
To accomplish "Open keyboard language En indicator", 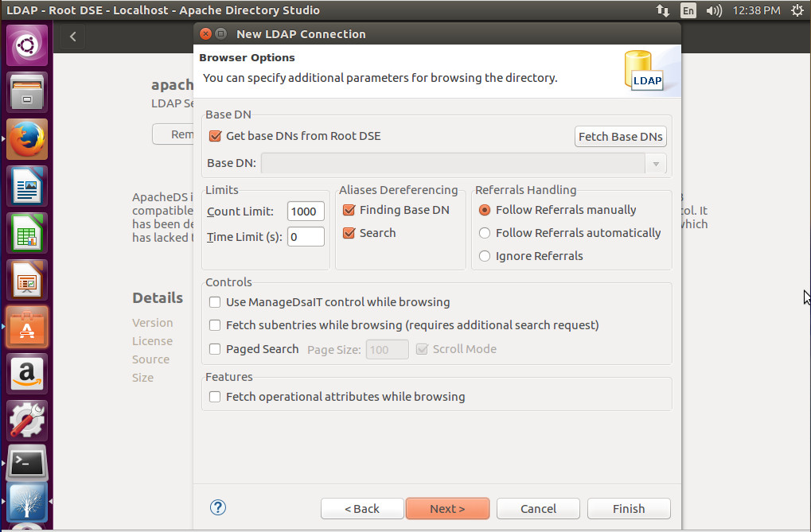I will coord(688,10).
